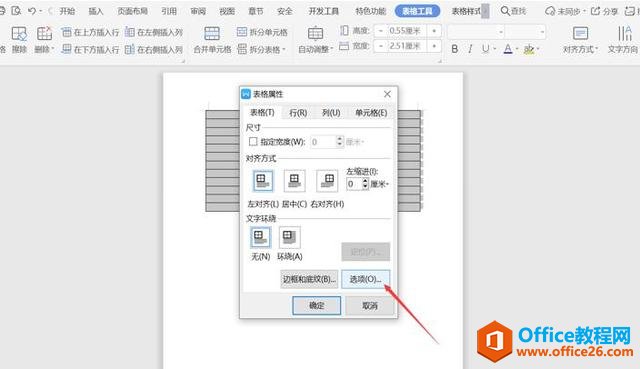Apply text highlight color icon
The height and width of the screenshot is (369, 640).
point(529,49)
